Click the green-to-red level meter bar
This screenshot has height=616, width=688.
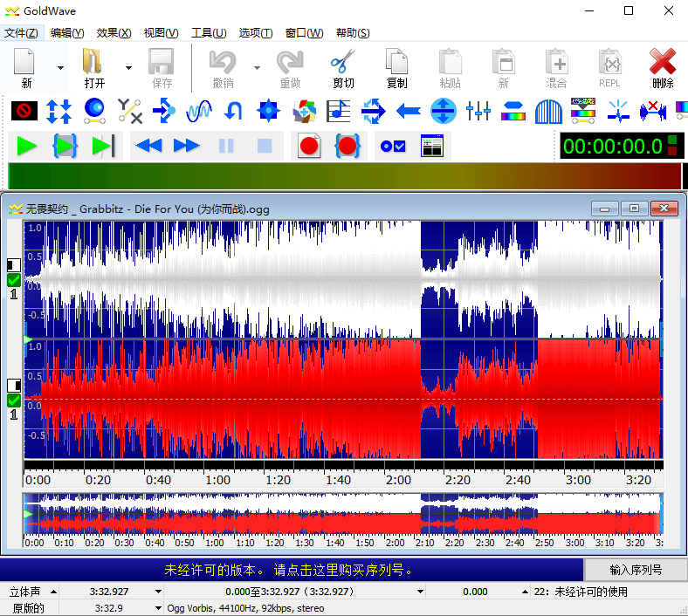click(345, 175)
